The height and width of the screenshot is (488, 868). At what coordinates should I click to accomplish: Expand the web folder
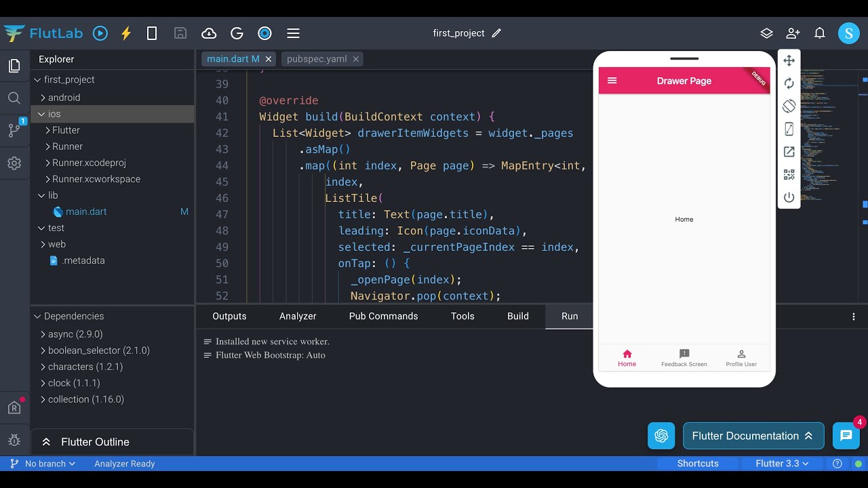[43, 244]
